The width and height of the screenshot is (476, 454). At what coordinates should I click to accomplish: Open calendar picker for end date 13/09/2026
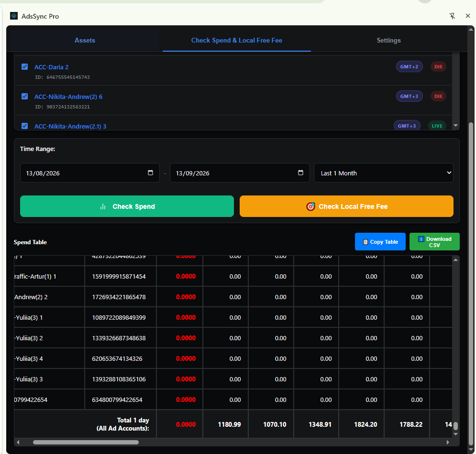point(300,173)
